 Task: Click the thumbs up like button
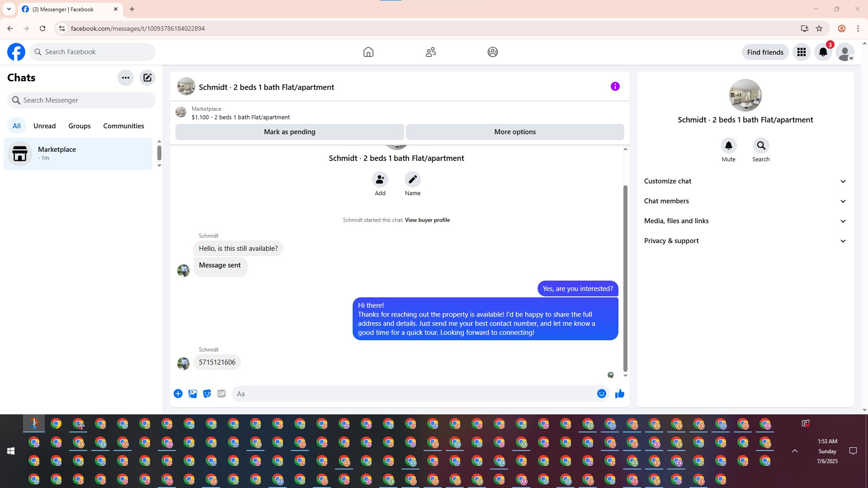[619, 394]
